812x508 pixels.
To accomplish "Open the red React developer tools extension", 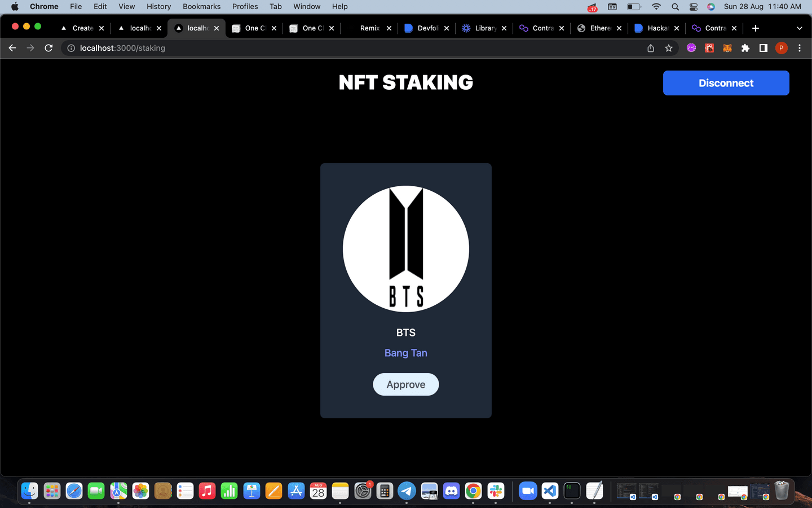I will pos(709,48).
